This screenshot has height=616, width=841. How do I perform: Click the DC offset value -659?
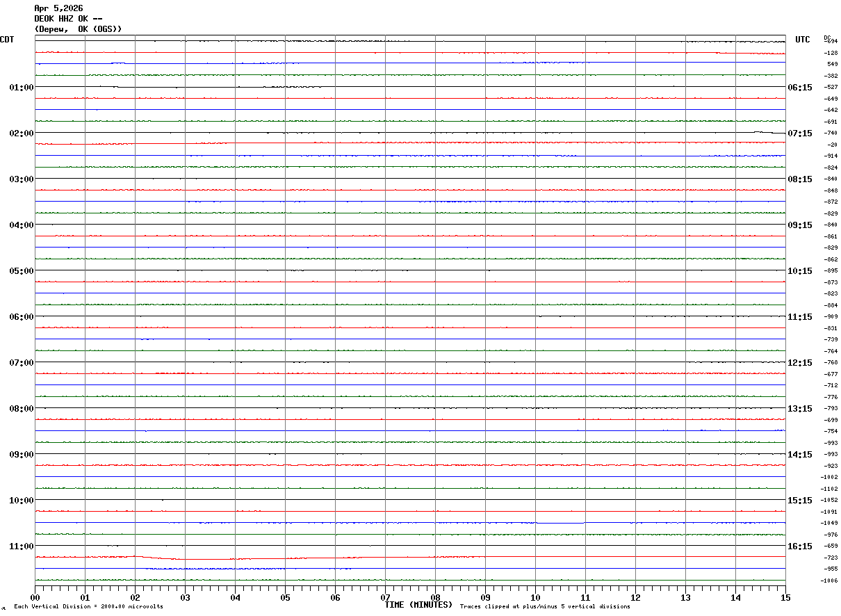pos(831,546)
